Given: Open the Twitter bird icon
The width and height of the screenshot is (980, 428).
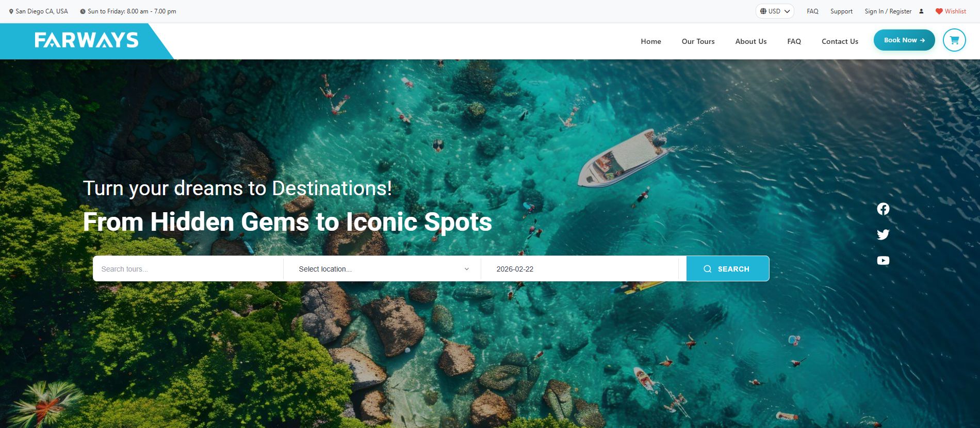Looking at the screenshot, I should tap(883, 234).
